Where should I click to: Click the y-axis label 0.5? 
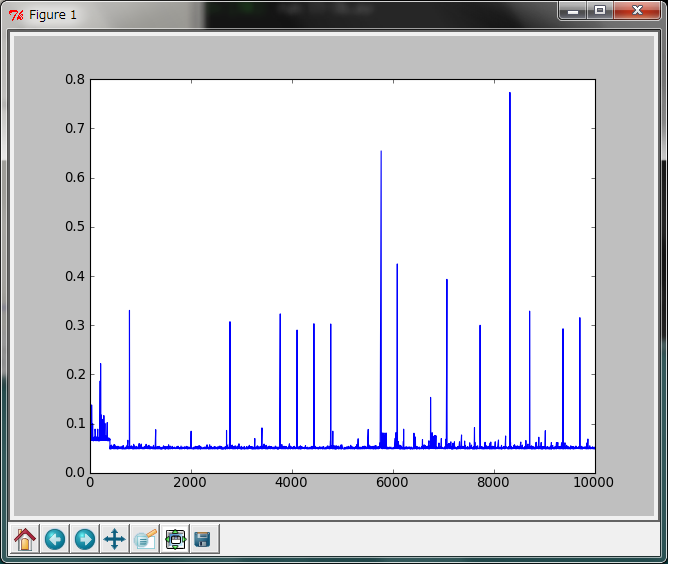[75, 227]
